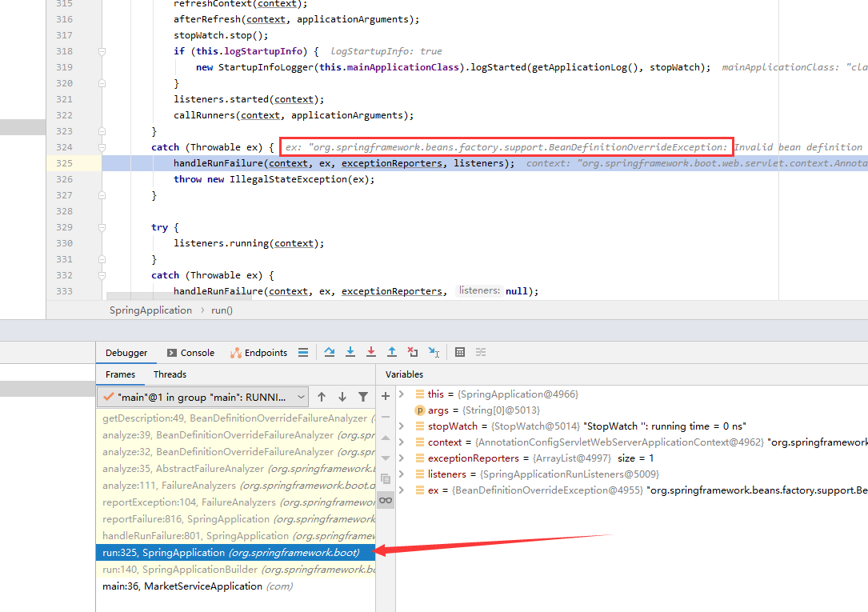The height and width of the screenshot is (612, 868).
Task: Click the Force Step Into icon
Action: click(x=371, y=352)
